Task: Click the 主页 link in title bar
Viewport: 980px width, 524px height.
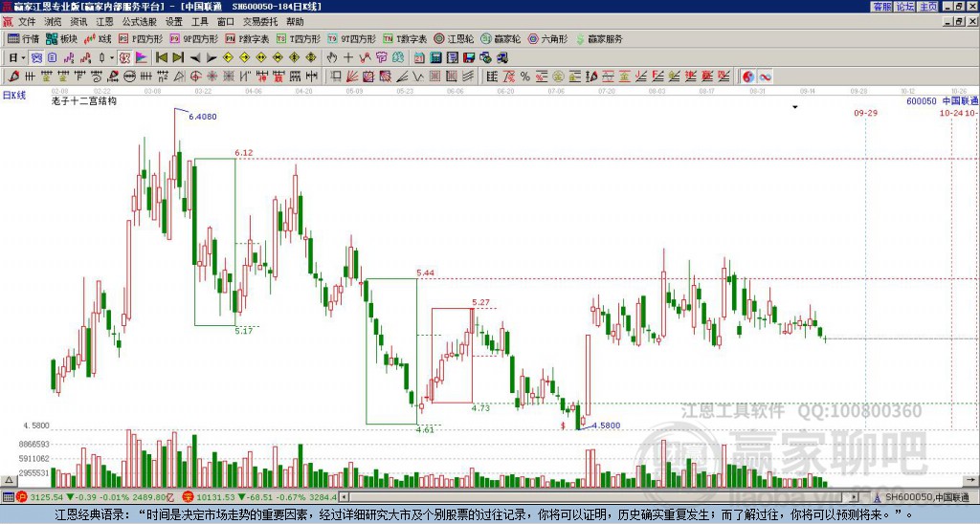Action: (928, 7)
